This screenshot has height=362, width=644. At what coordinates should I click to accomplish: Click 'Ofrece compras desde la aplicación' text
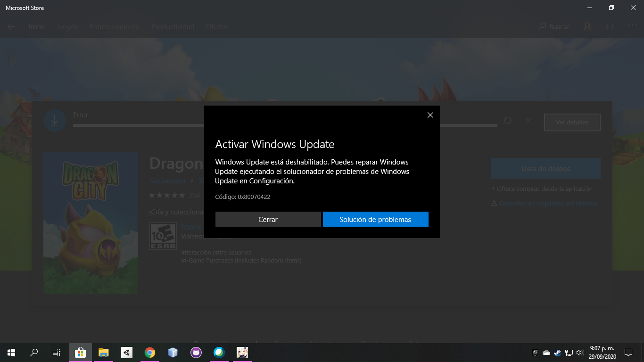click(x=542, y=189)
